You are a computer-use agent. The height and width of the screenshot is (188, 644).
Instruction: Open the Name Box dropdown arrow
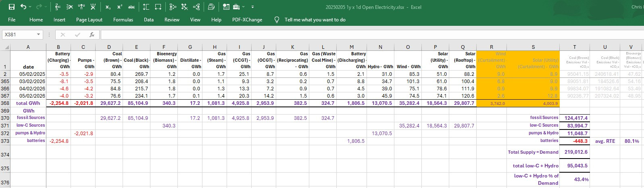(x=38, y=35)
